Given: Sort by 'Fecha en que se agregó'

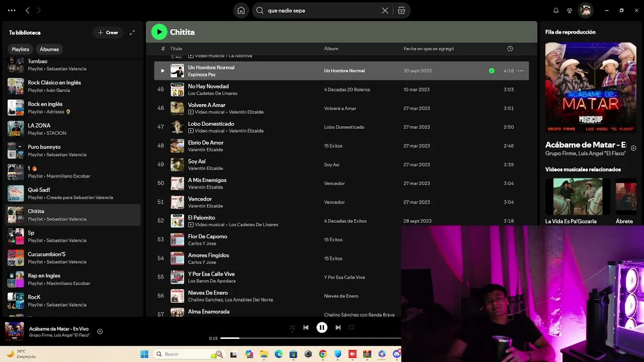Looking at the screenshot, I should [x=429, y=49].
